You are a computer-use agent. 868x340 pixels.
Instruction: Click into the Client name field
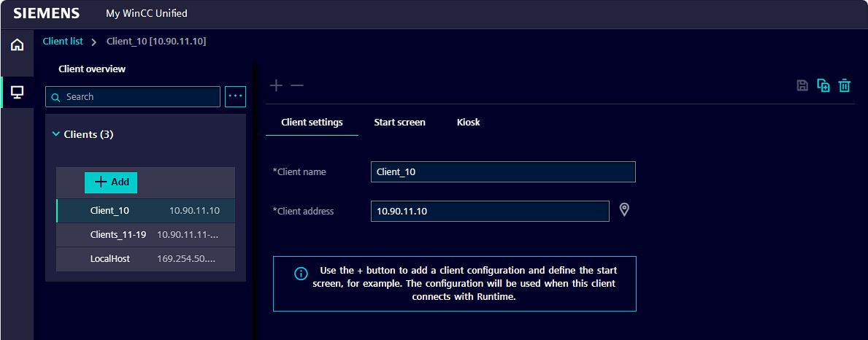[x=502, y=172]
